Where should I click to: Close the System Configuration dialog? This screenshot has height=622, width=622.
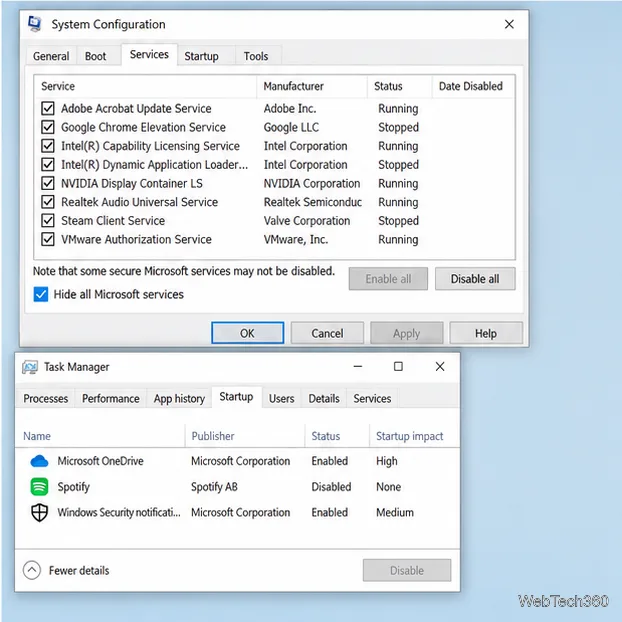coord(509,24)
